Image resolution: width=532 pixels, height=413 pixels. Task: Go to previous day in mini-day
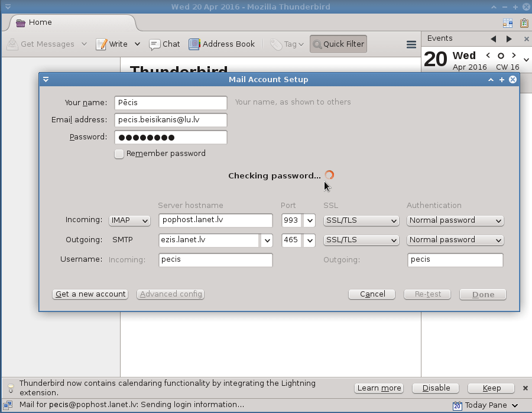click(x=488, y=56)
